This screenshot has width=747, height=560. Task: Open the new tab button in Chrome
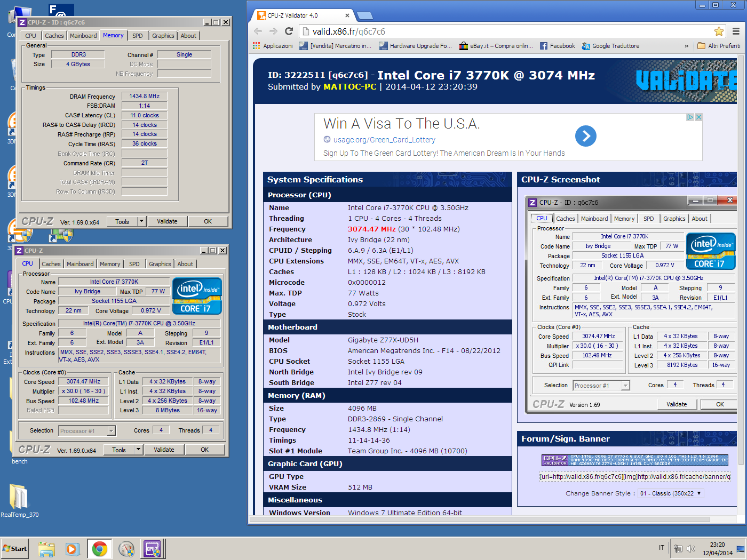tap(364, 15)
